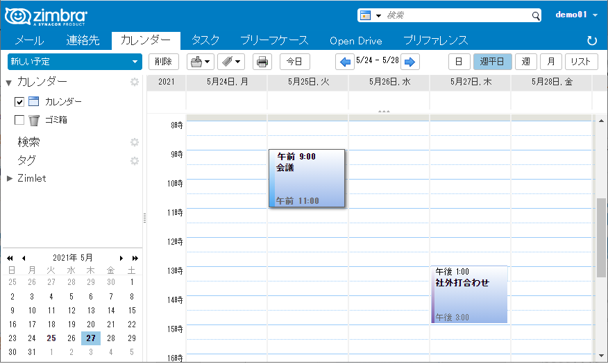Click the print calendar icon
This screenshot has width=608, height=364.
(x=262, y=62)
